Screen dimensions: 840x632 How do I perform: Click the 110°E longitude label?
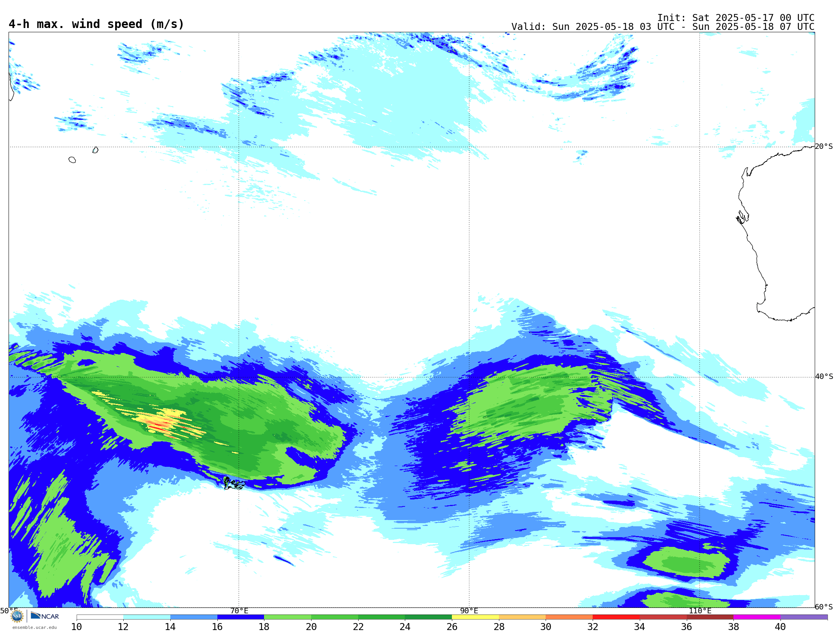pyautogui.click(x=700, y=611)
